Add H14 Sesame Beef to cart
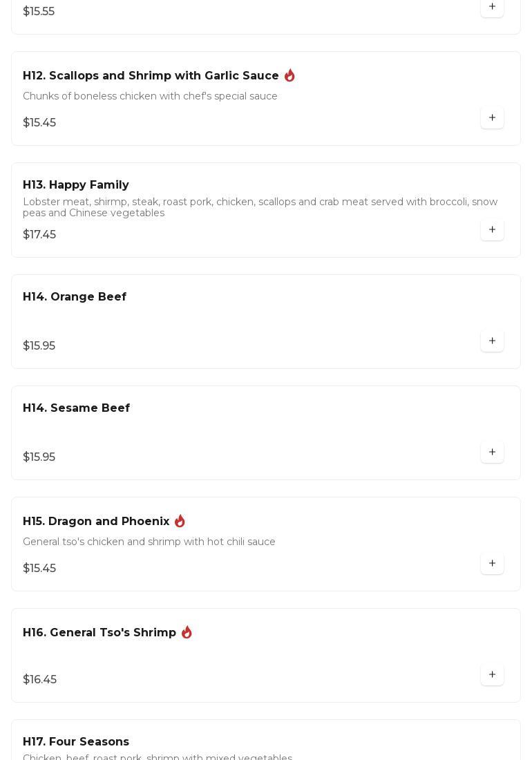This screenshot has height=760, width=532. 492,453
